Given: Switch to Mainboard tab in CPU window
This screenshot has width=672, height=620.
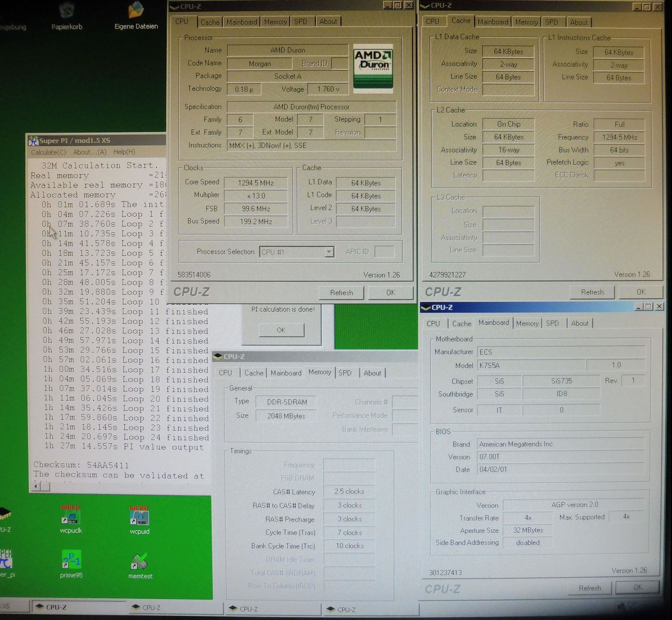Looking at the screenshot, I should (242, 22).
